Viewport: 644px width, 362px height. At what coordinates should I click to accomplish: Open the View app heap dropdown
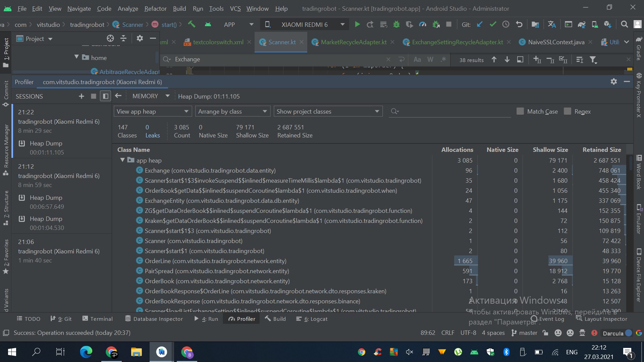[153, 111]
